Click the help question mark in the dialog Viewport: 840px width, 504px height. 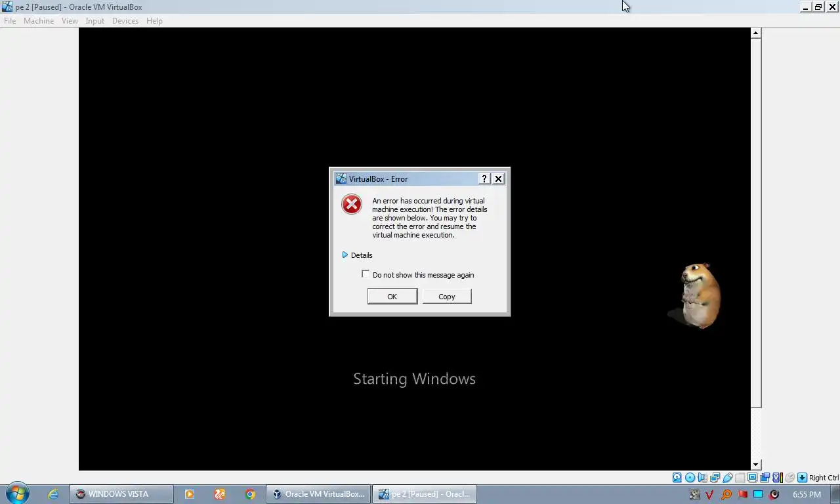(x=484, y=178)
